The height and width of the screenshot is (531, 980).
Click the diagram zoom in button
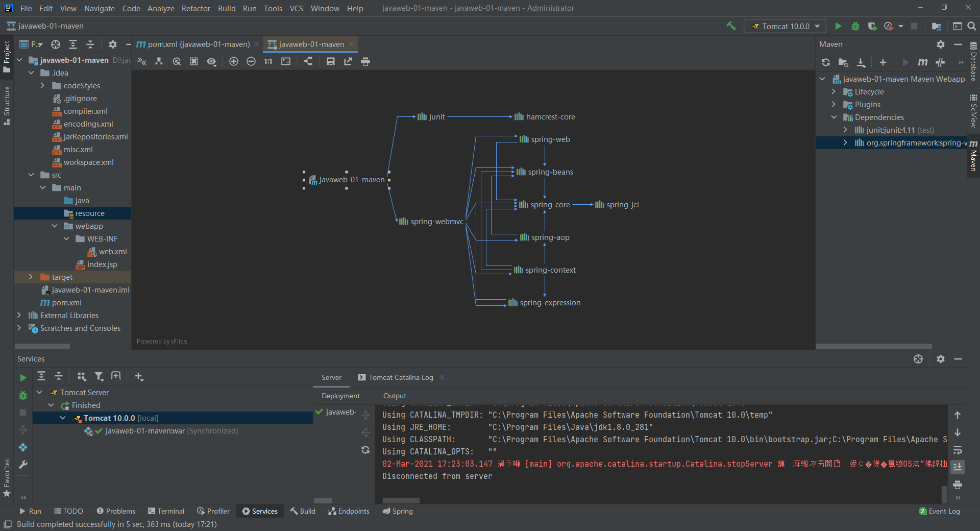(x=234, y=61)
